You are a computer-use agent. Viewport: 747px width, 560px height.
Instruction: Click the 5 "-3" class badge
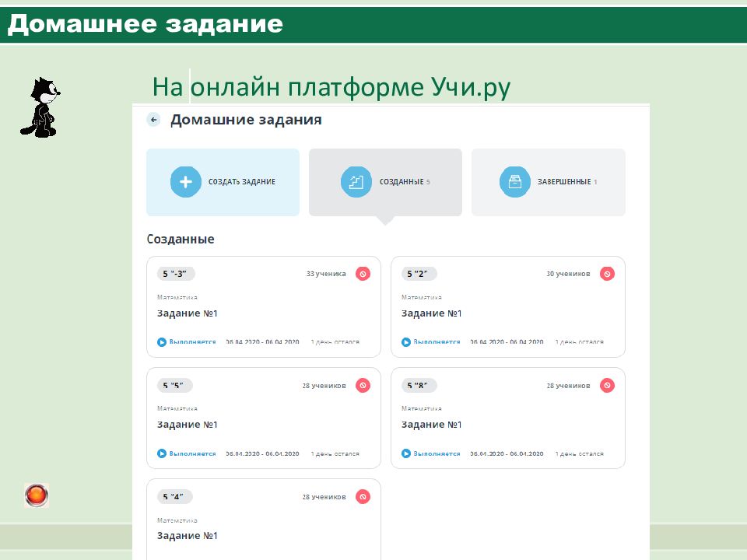pyautogui.click(x=176, y=274)
